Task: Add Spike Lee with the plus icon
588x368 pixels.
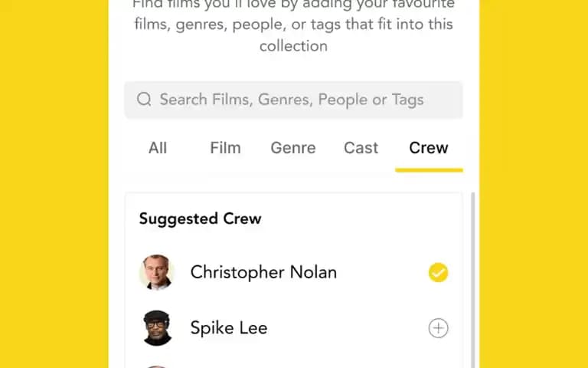Action: pyautogui.click(x=439, y=328)
